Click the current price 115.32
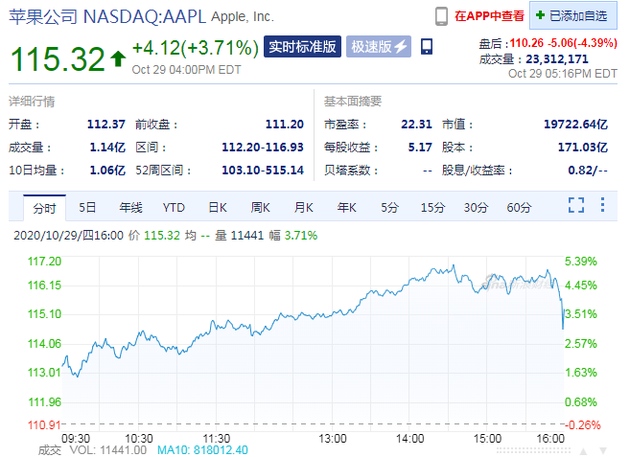Image resolution: width=630 pixels, height=457 pixels. 57,59
